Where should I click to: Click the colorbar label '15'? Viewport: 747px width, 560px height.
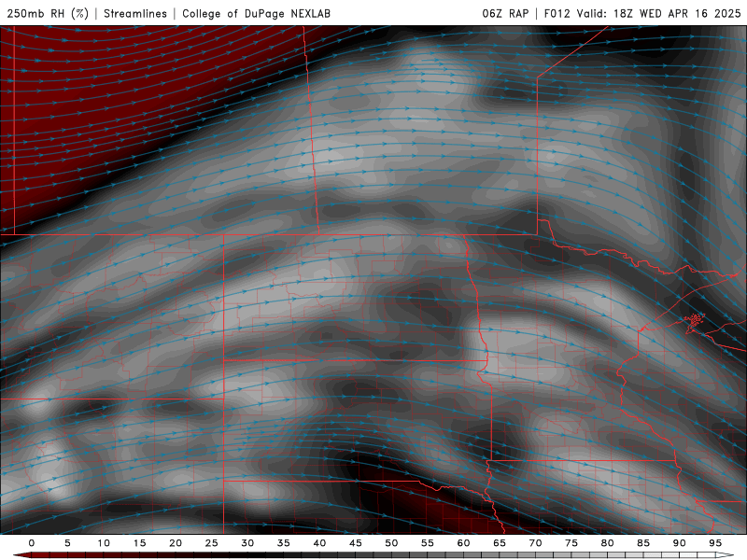(x=139, y=543)
